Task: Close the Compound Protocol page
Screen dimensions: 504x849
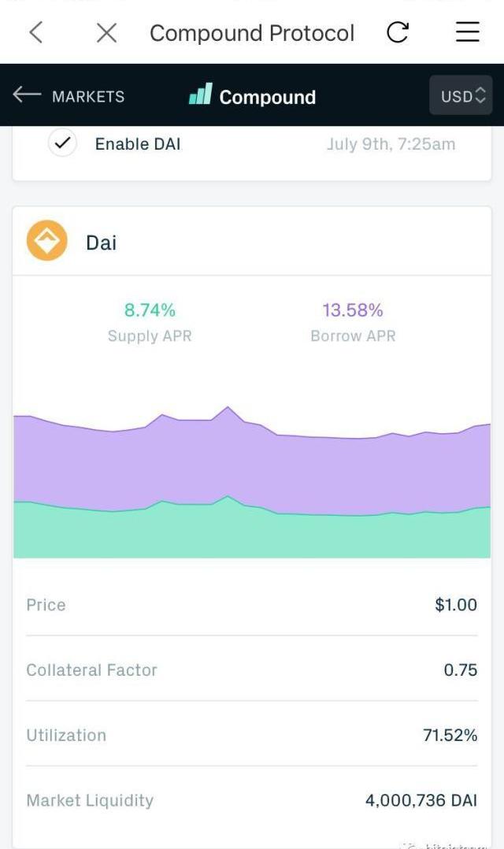Action: 106,32
